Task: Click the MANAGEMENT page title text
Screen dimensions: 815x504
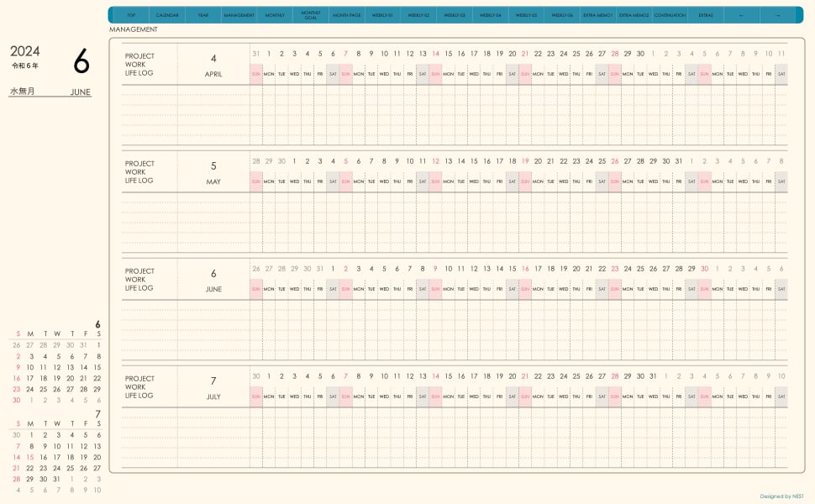Action: [134, 29]
